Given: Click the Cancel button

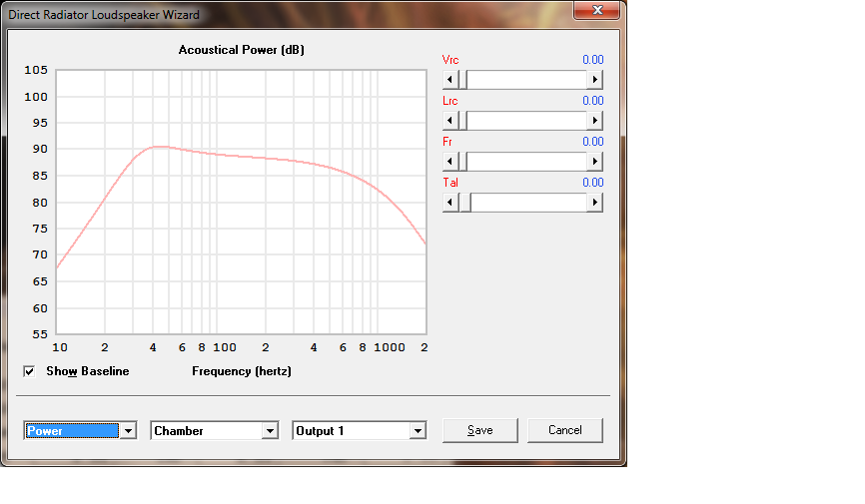Looking at the screenshot, I should pos(565,430).
